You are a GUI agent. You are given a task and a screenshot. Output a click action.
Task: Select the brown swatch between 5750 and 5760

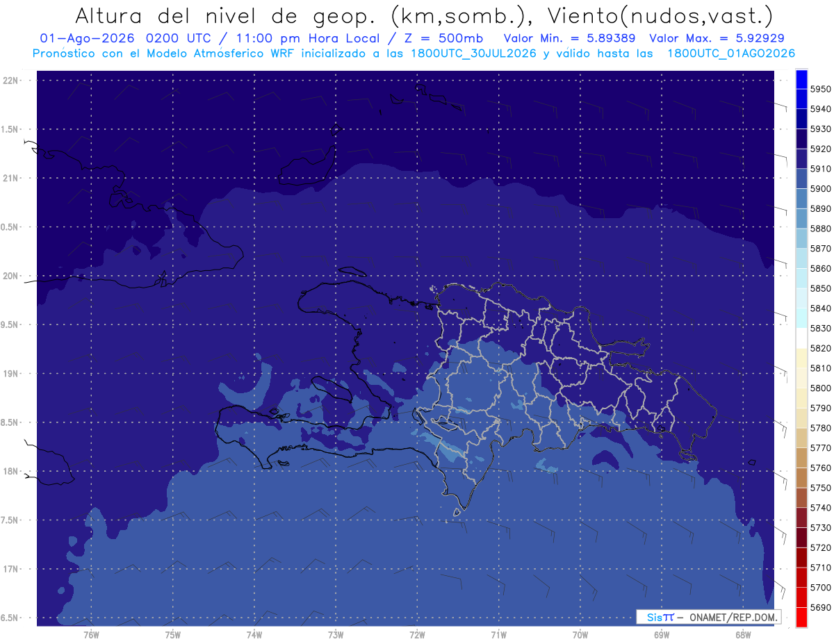click(x=801, y=478)
